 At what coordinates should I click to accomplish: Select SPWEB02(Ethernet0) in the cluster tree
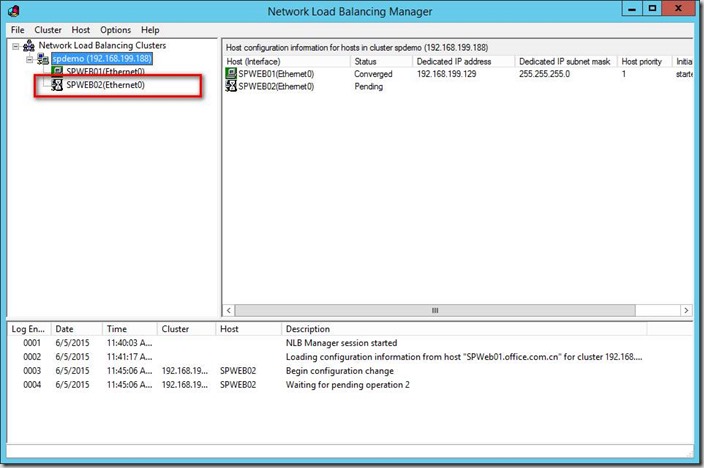point(105,86)
